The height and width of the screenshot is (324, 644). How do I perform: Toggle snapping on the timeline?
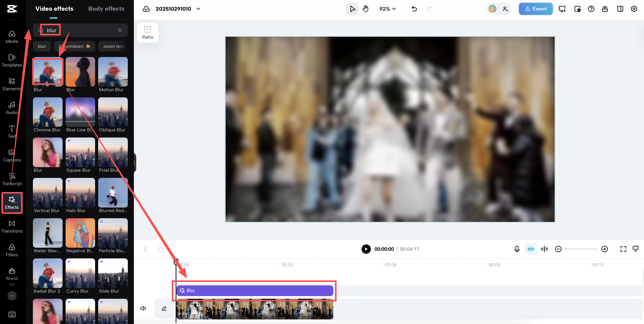click(531, 249)
